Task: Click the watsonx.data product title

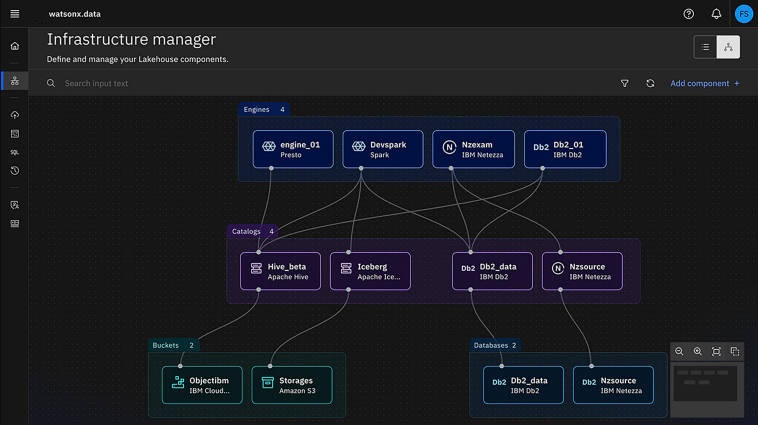Action: pos(74,14)
